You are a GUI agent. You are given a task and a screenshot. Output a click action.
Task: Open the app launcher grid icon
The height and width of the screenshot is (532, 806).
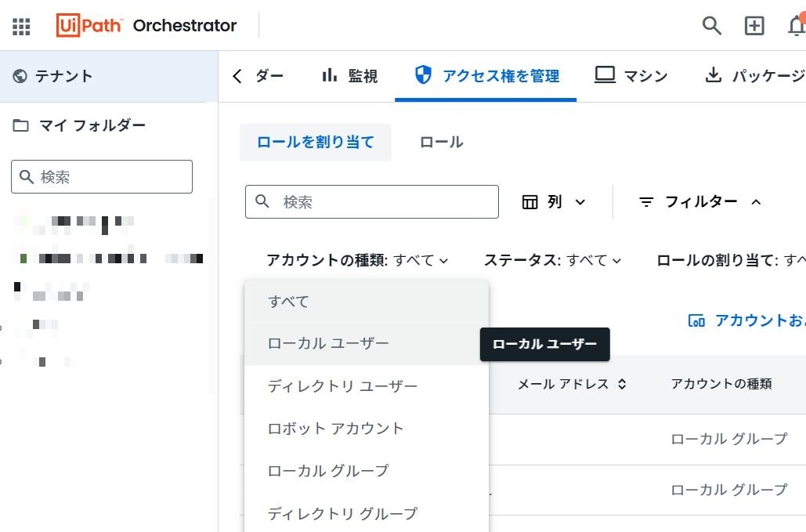tap(20, 26)
